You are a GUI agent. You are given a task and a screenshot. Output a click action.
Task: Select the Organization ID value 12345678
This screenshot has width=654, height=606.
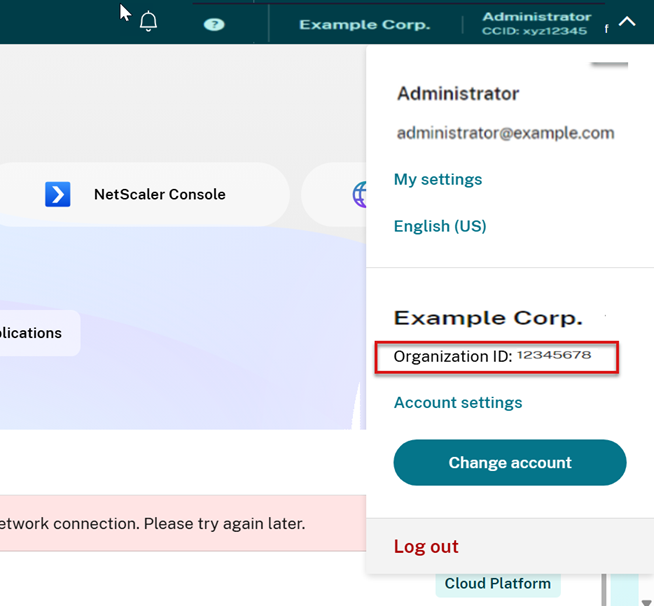point(554,355)
